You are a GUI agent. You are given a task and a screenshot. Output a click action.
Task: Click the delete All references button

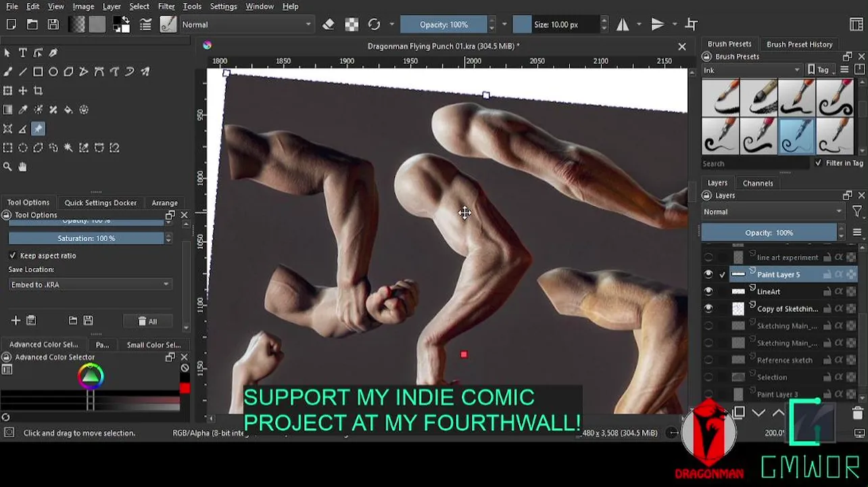[x=147, y=321]
